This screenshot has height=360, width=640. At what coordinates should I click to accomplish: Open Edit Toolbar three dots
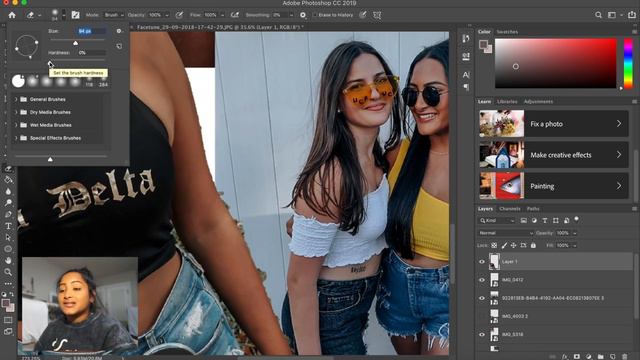point(8,284)
